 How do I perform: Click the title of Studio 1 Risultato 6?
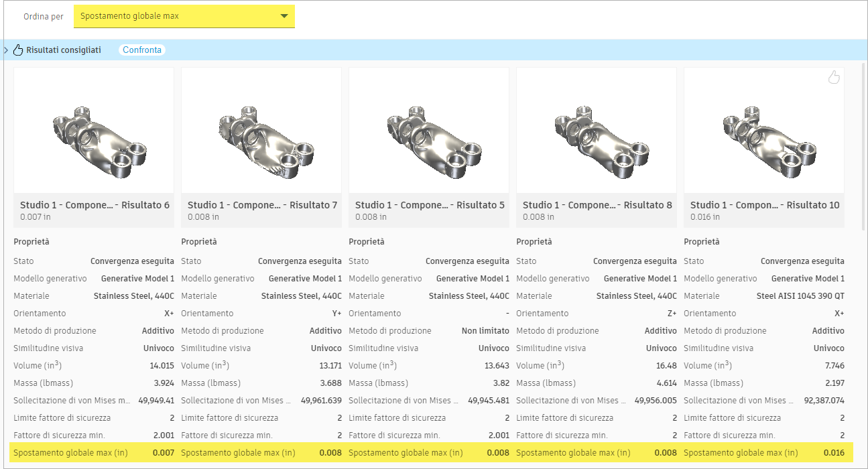pyautogui.click(x=93, y=205)
